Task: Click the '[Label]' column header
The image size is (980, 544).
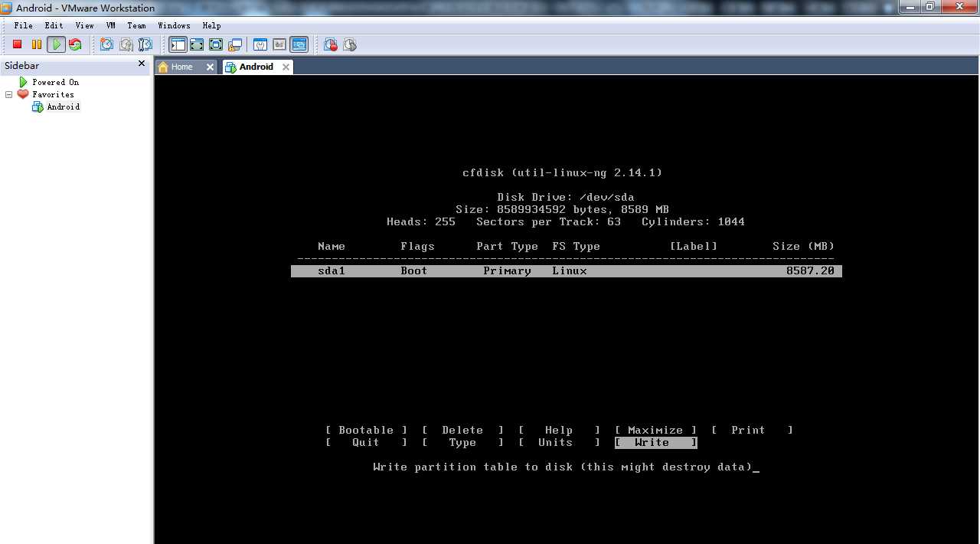Action: (x=694, y=247)
